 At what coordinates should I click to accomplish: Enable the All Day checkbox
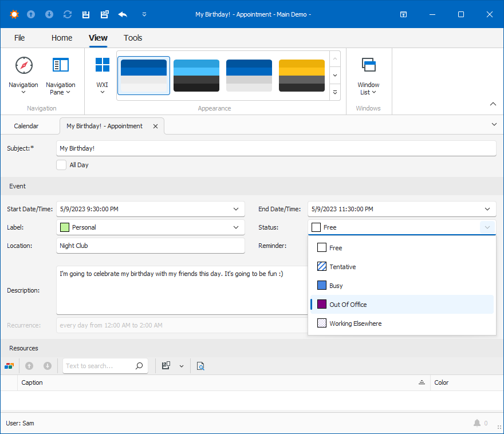click(x=61, y=165)
